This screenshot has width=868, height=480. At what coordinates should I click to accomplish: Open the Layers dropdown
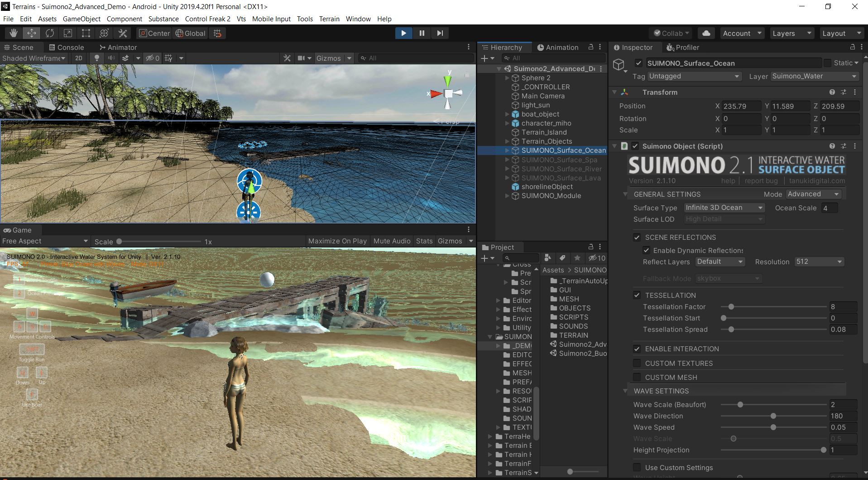pyautogui.click(x=791, y=33)
